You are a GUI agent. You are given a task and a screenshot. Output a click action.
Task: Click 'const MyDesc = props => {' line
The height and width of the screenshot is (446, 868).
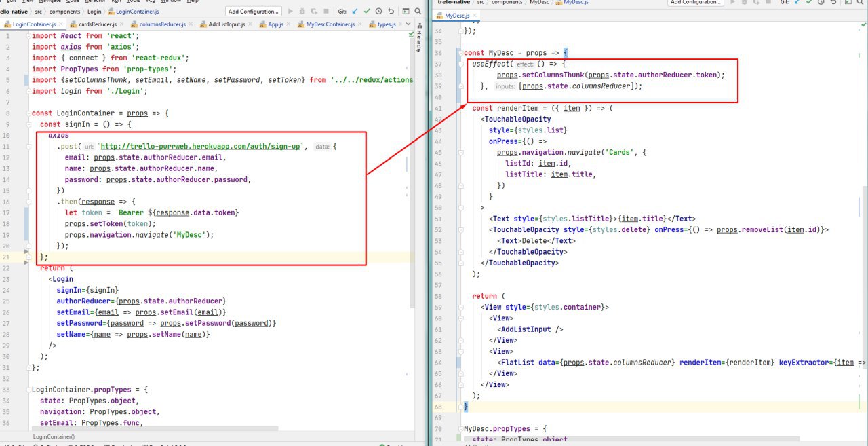(x=515, y=53)
